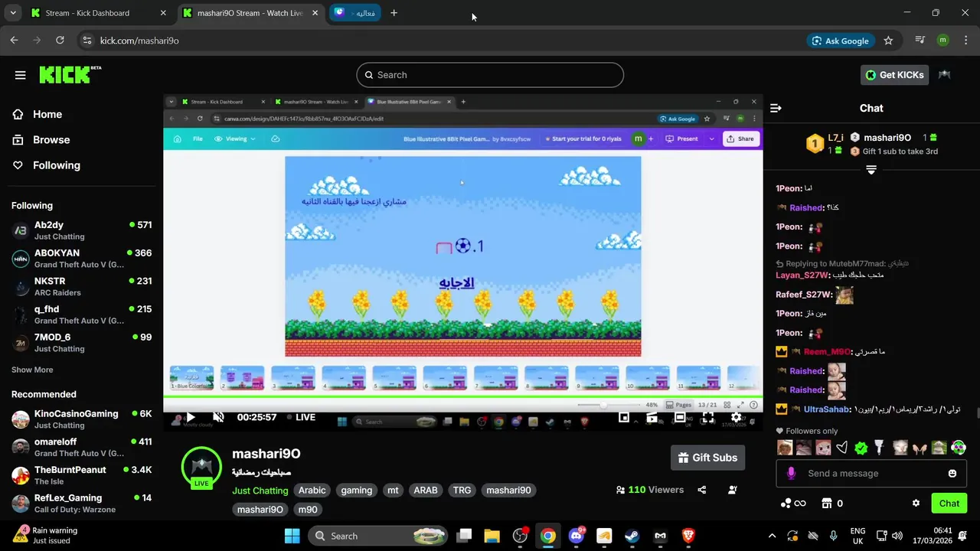
Task: Open the shop icon next to 0
Action: point(826,504)
